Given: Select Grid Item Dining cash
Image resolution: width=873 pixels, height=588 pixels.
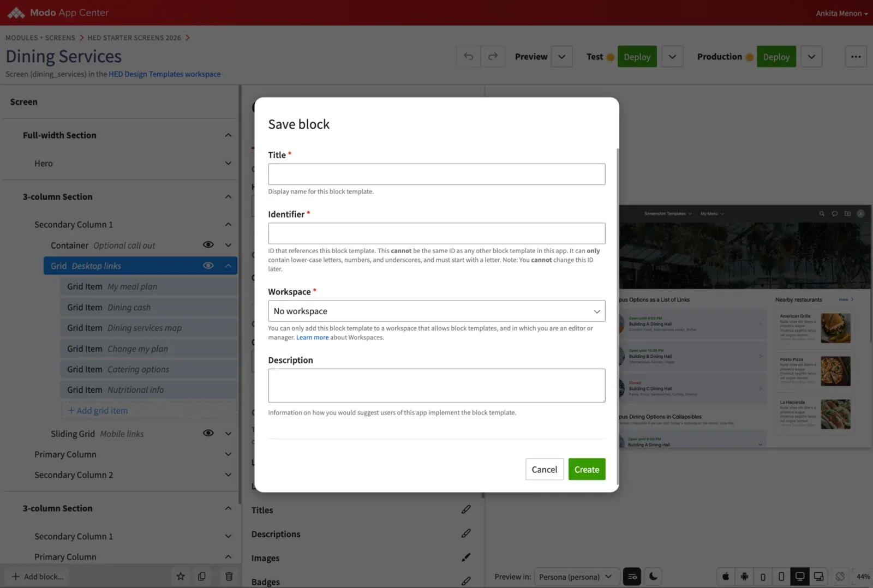Looking at the screenshot, I should click(x=148, y=307).
